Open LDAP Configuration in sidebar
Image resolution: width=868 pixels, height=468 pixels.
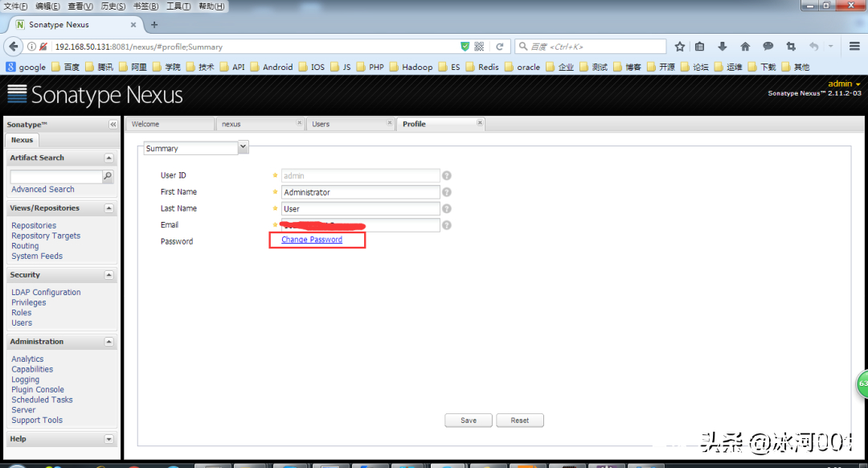(x=46, y=293)
